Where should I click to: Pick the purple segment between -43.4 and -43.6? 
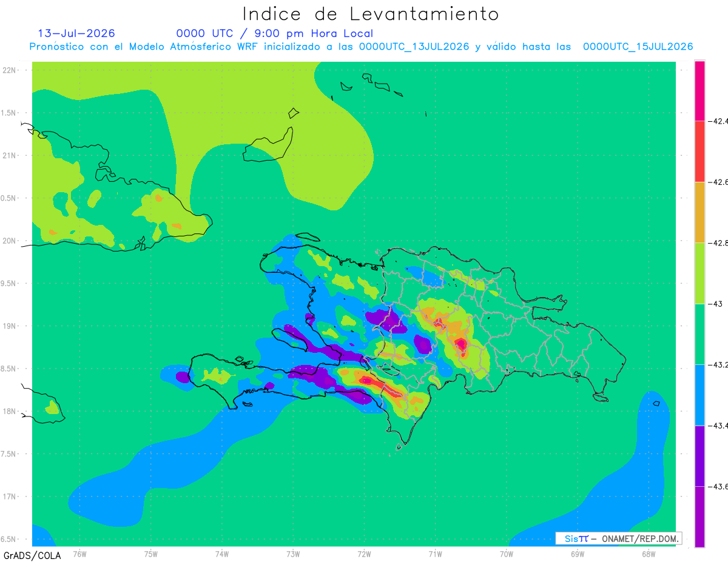[699, 456]
